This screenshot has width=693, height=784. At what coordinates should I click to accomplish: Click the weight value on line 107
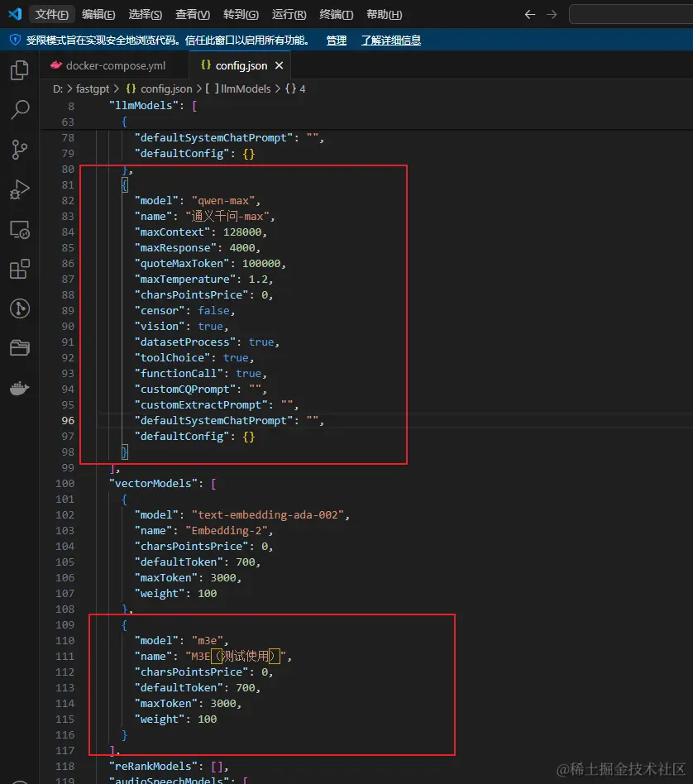[207, 594]
